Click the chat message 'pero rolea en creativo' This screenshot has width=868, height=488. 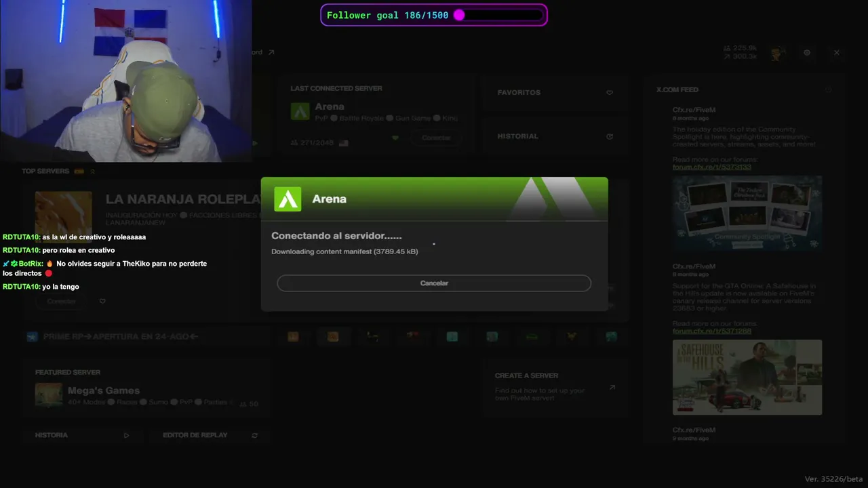[x=78, y=250]
